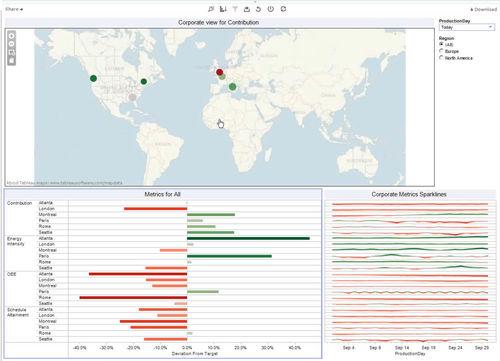
Task: Click 'London' under Energy Intensity
Action: click(46, 244)
